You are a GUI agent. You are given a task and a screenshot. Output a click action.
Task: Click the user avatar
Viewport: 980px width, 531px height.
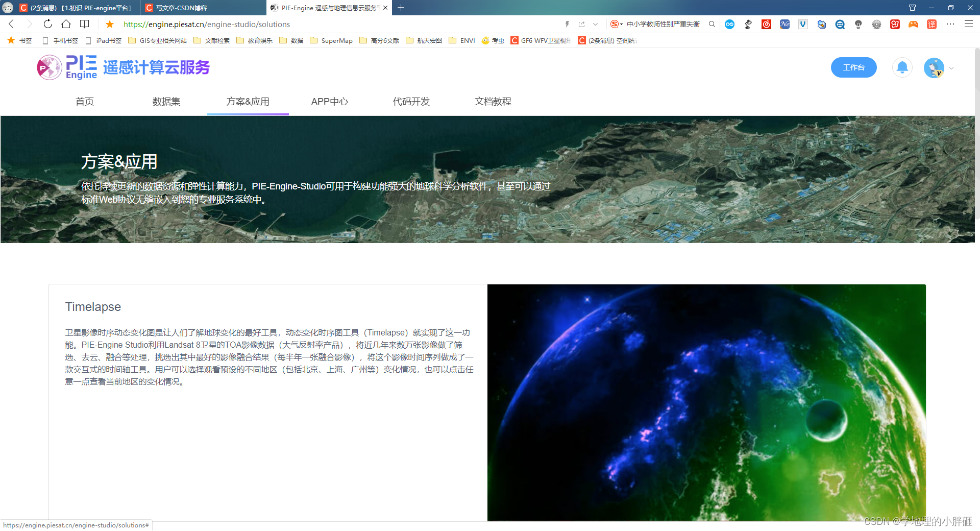(934, 67)
